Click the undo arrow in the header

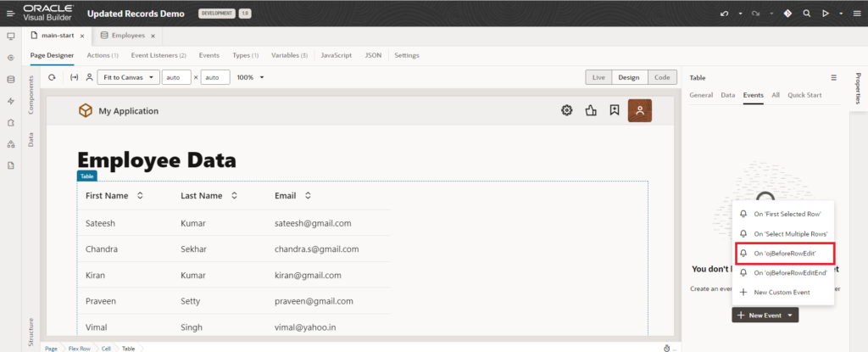723,14
